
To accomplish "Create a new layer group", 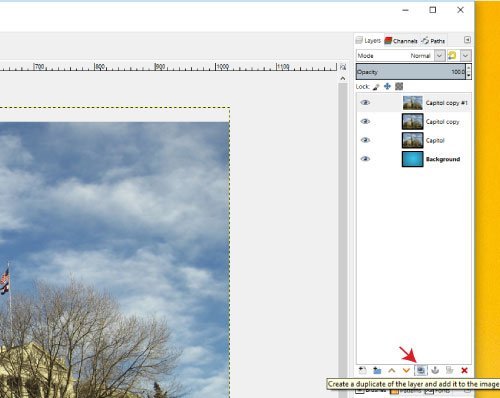I will click(x=377, y=370).
